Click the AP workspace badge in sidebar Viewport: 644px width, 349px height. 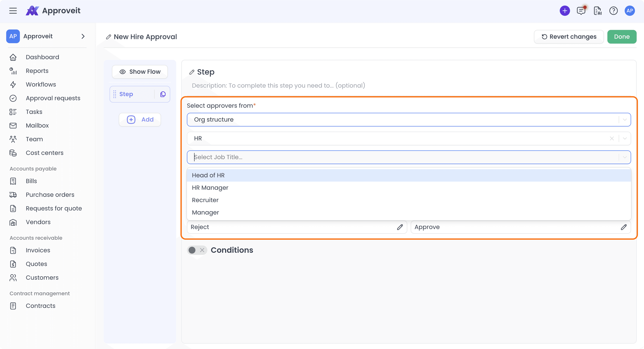coord(13,36)
